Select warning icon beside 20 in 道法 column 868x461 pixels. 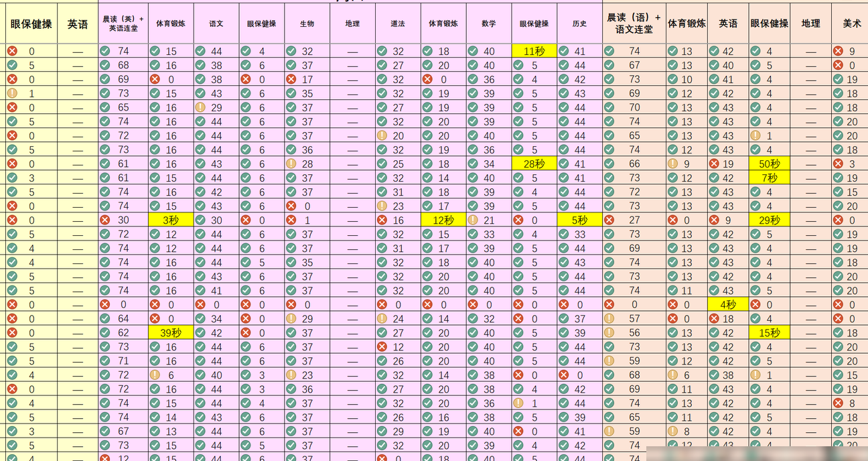[x=382, y=135]
